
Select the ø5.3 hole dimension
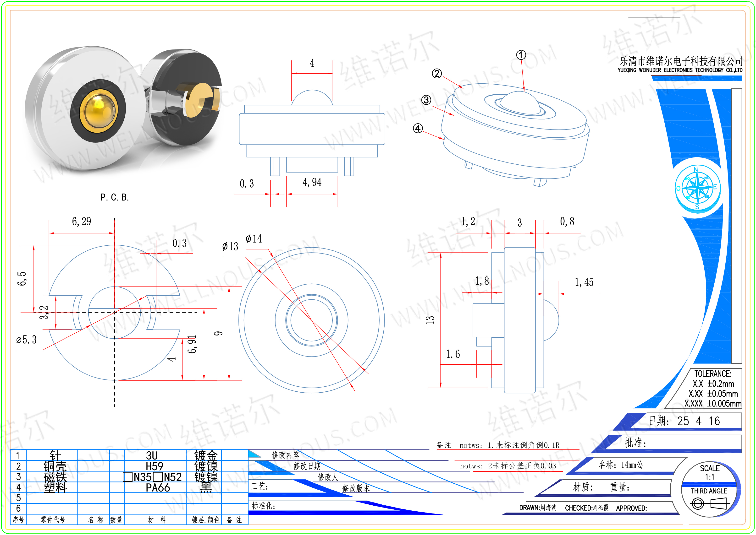26,340
